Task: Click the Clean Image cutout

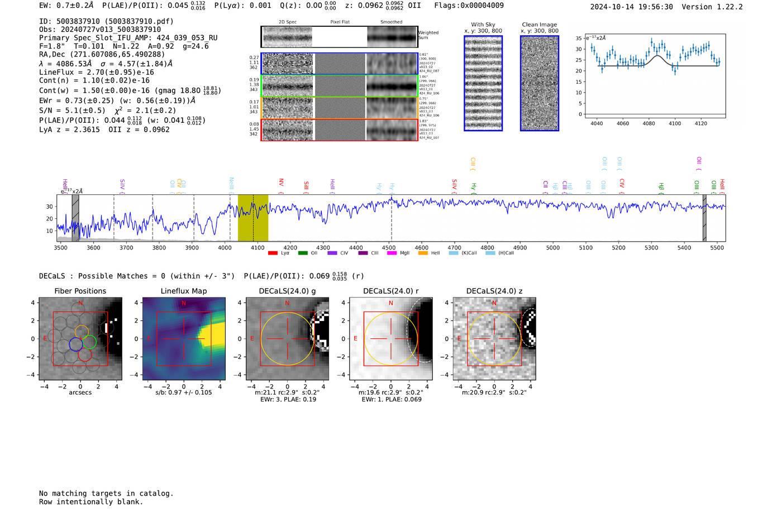Action: click(x=540, y=83)
